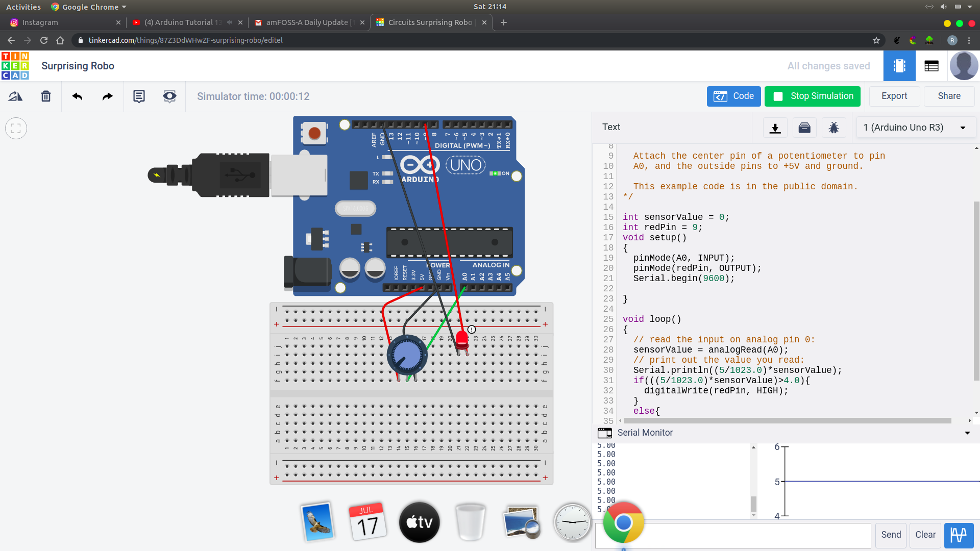
Task: Open Apple TV dock icon
Action: (x=419, y=522)
